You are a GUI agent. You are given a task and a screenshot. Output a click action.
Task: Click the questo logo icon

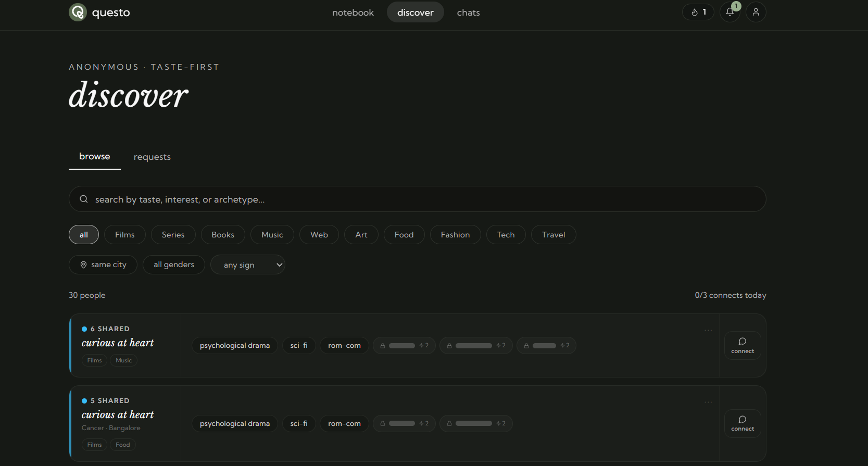[x=78, y=12]
